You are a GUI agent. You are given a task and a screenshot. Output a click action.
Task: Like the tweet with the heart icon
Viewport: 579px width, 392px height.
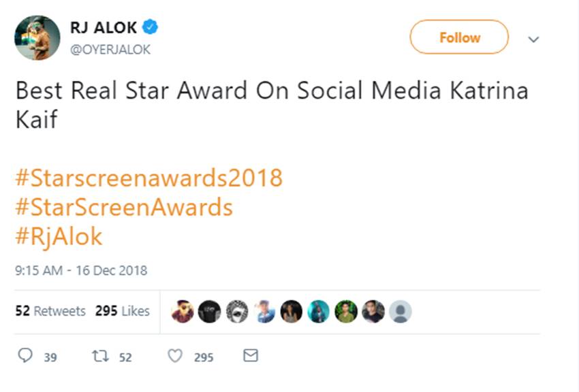(175, 356)
